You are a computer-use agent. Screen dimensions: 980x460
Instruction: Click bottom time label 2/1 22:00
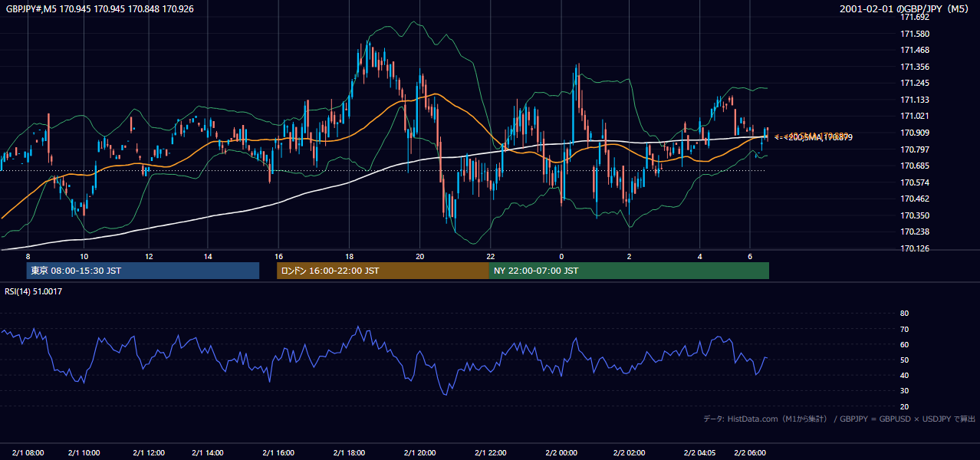(491, 452)
